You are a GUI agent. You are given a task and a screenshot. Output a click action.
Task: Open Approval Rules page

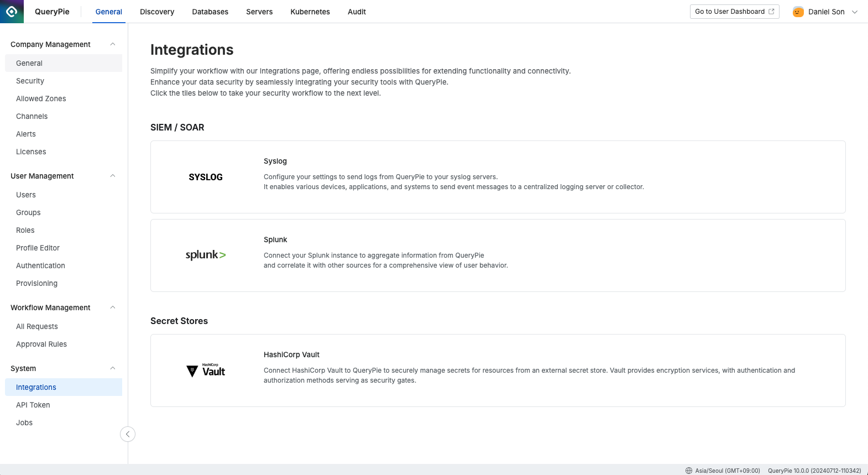pos(41,344)
